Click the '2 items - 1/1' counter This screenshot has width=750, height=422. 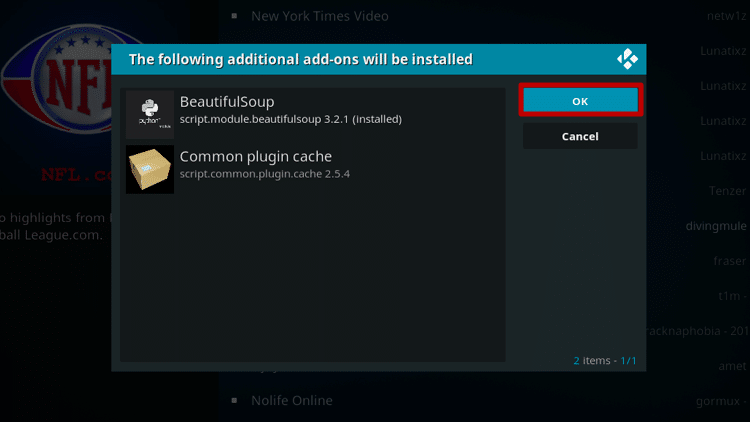click(x=605, y=360)
